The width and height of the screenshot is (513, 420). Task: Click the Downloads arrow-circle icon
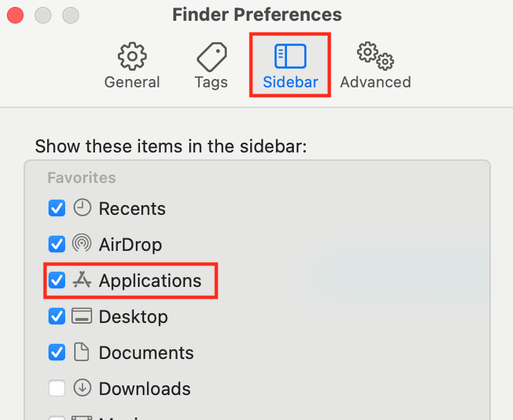point(82,387)
